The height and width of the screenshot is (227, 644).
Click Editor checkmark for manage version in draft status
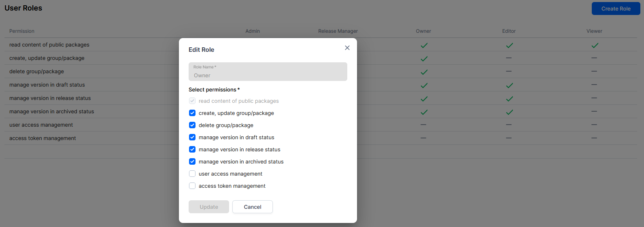509,85
